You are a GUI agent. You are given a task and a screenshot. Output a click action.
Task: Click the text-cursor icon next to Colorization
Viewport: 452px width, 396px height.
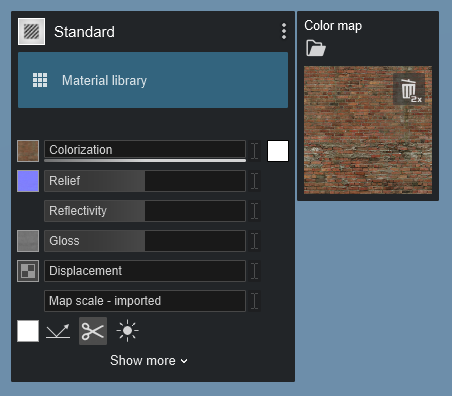point(255,151)
